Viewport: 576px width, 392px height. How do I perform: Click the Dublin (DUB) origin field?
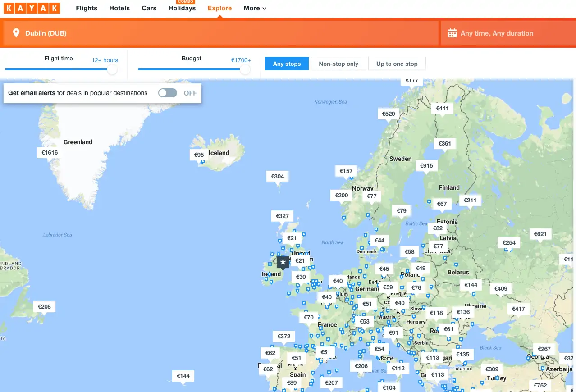pyautogui.click(x=221, y=33)
